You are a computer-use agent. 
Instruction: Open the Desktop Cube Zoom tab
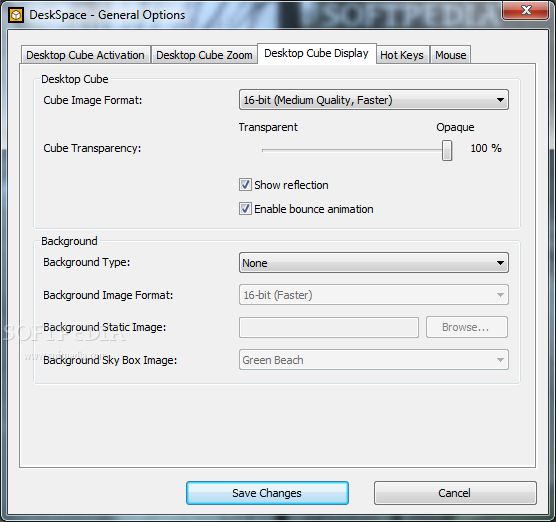click(204, 55)
